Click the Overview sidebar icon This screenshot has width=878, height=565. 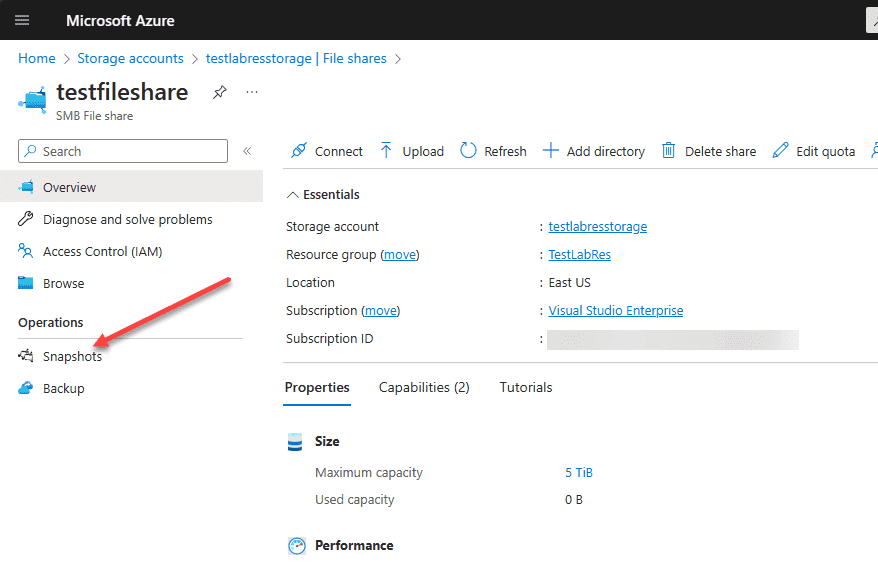tap(26, 186)
